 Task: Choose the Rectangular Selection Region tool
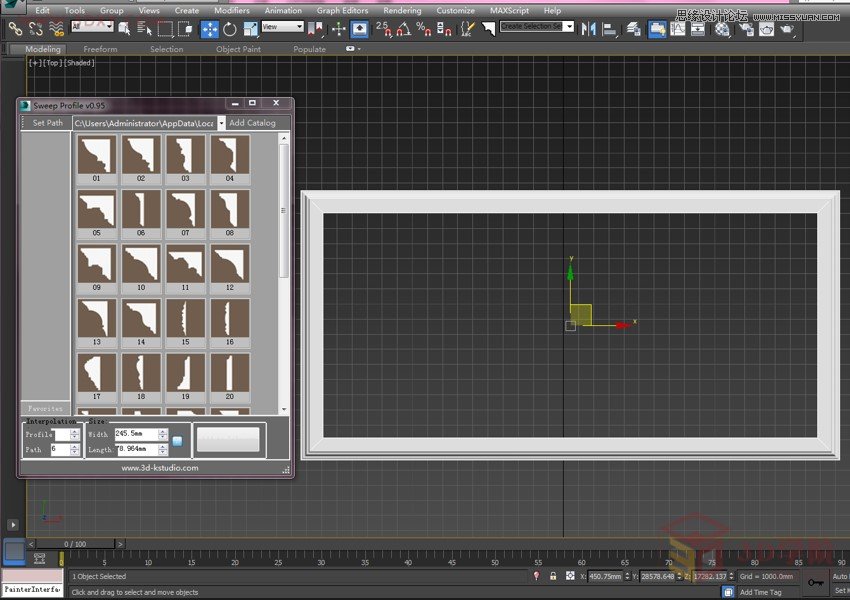tap(165, 29)
